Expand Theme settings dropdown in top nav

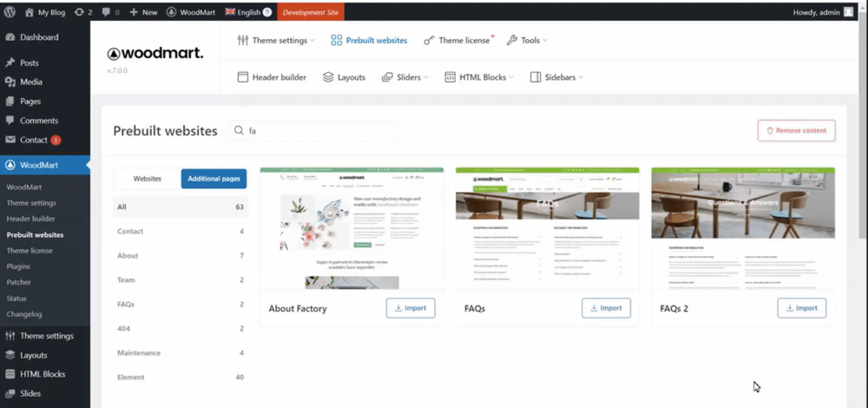[276, 41]
